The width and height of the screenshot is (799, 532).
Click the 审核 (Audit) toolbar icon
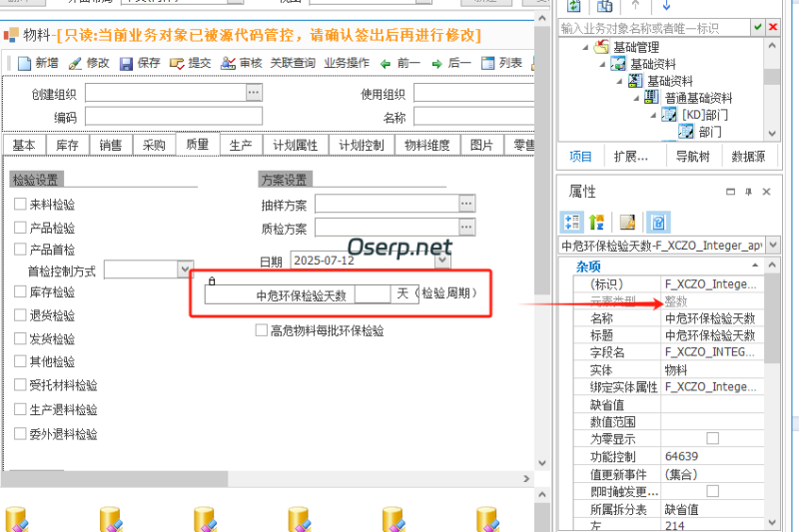tap(229, 63)
